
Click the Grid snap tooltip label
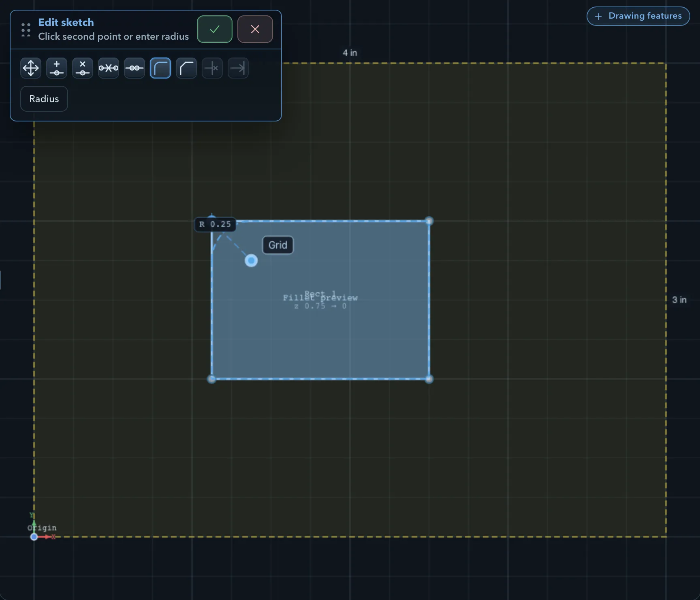278,245
